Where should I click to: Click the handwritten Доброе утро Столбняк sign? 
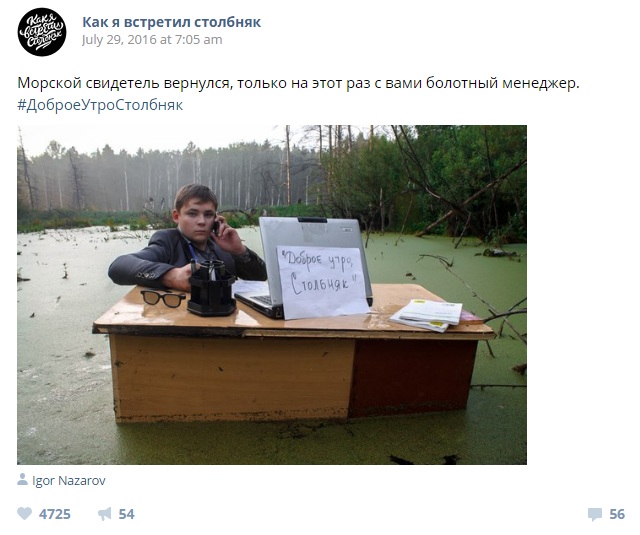click(x=321, y=282)
